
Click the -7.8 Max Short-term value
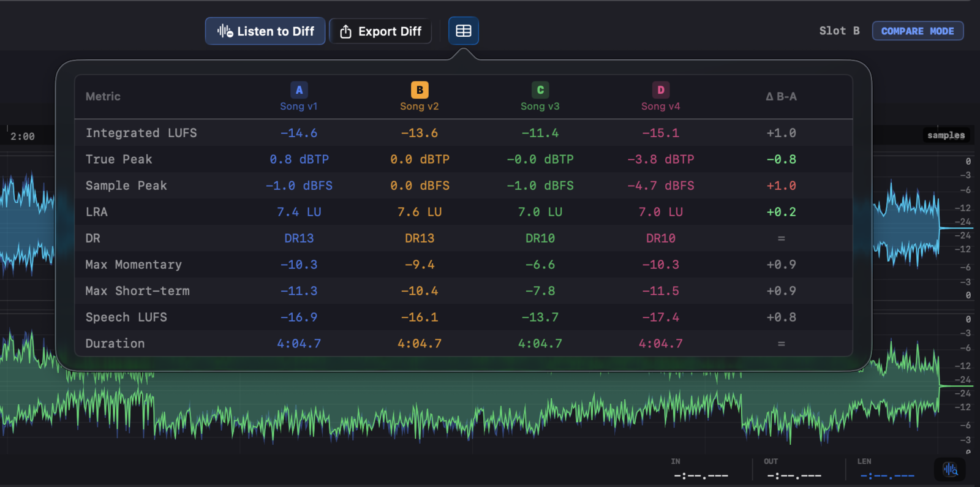(x=540, y=291)
